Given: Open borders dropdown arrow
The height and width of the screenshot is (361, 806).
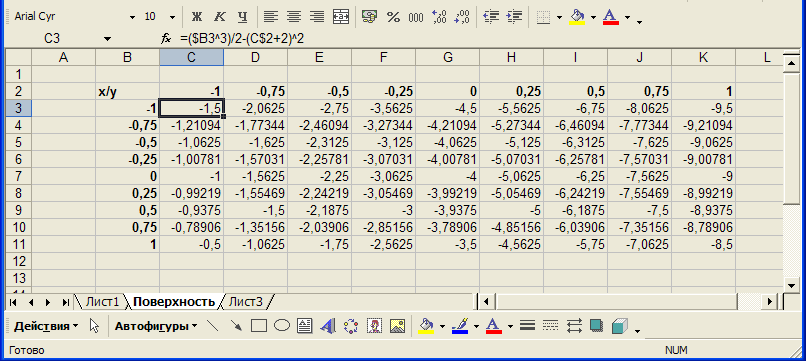Looking at the screenshot, I should [x=559, y=17].
